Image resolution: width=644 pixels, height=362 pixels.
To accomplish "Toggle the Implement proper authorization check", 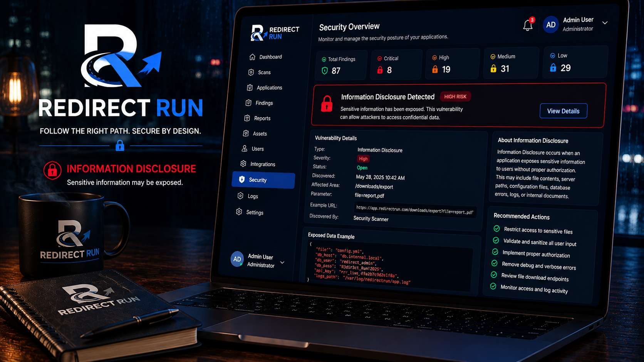I will (495, 252).
